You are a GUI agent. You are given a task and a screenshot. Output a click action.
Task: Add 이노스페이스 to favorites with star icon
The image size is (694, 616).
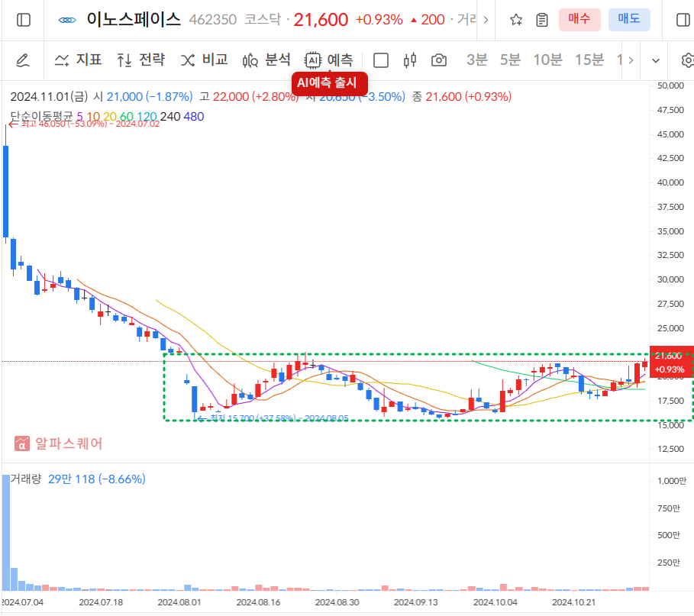(x=516, y=20)
